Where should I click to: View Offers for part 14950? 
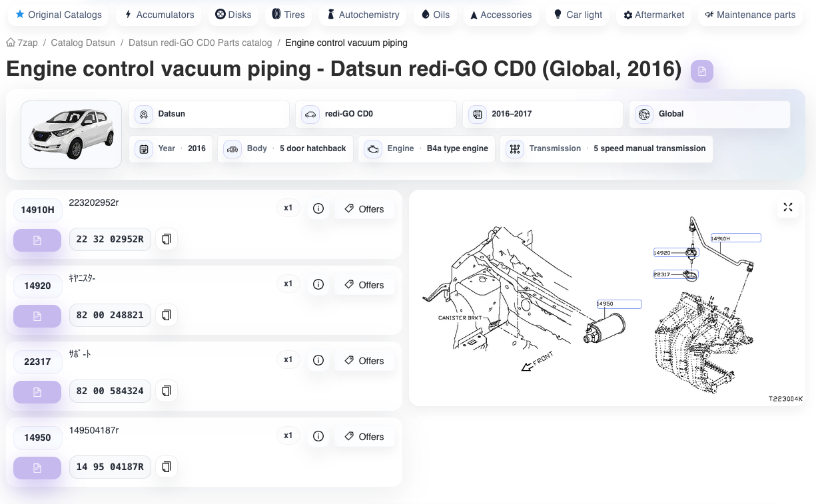click(x=364, y=437)
